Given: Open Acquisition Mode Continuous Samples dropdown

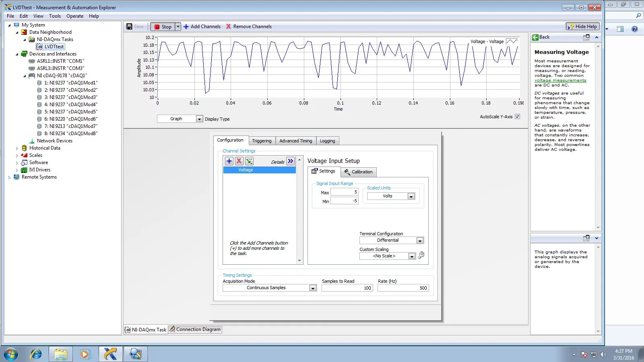Looking at the screenshot, I should (313, 288).
